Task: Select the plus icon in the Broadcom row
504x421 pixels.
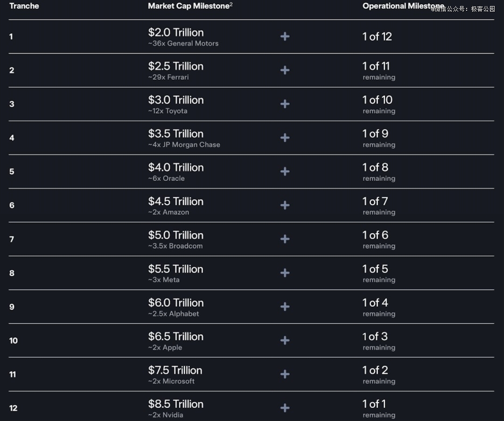Action: (285, 239)
